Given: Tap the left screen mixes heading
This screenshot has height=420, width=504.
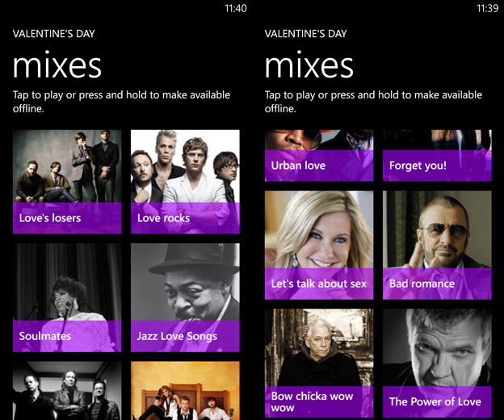Looking at the screenshot, I should pyautogui.click(x=57, y=66).
